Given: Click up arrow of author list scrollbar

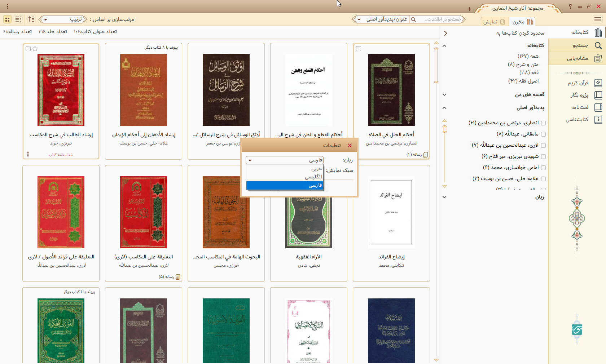Looking at the screenshot, I should click(444, 121).
